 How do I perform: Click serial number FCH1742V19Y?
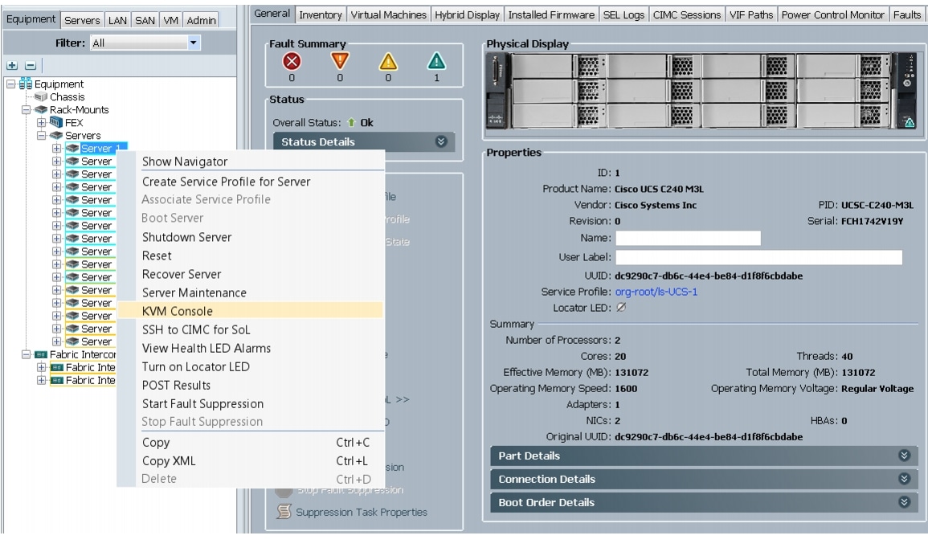coord(873,222)
